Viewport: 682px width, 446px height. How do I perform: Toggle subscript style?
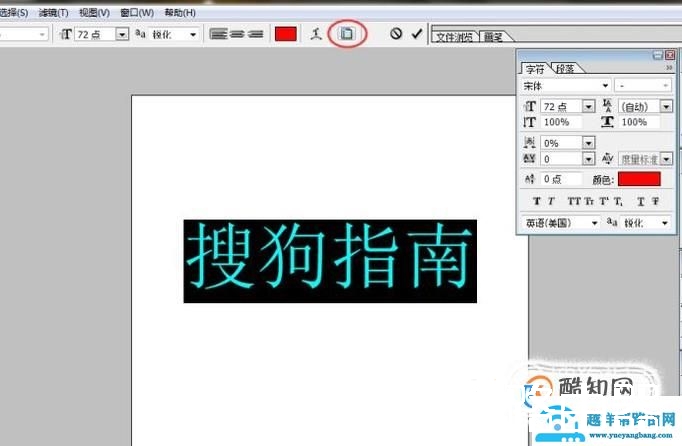pyautogui.click(x=618, y=201)
